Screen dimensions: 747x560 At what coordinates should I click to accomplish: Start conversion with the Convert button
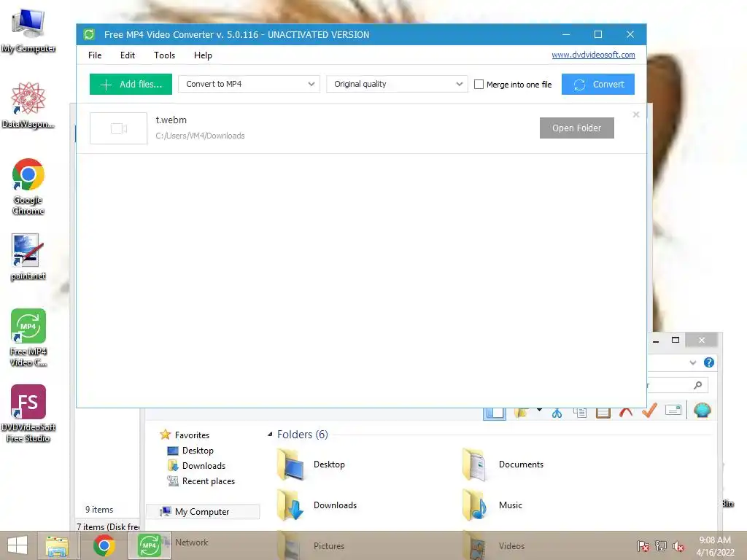598,85
